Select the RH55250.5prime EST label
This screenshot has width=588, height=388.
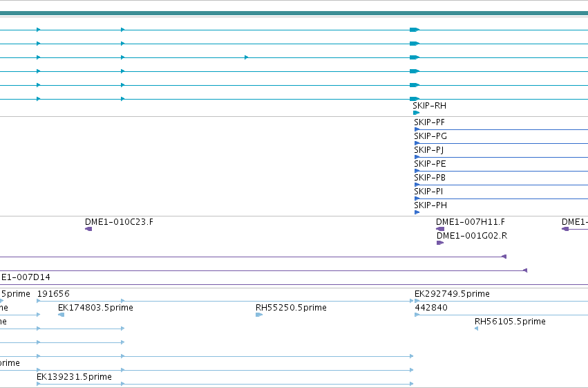[x=291, y=308]
